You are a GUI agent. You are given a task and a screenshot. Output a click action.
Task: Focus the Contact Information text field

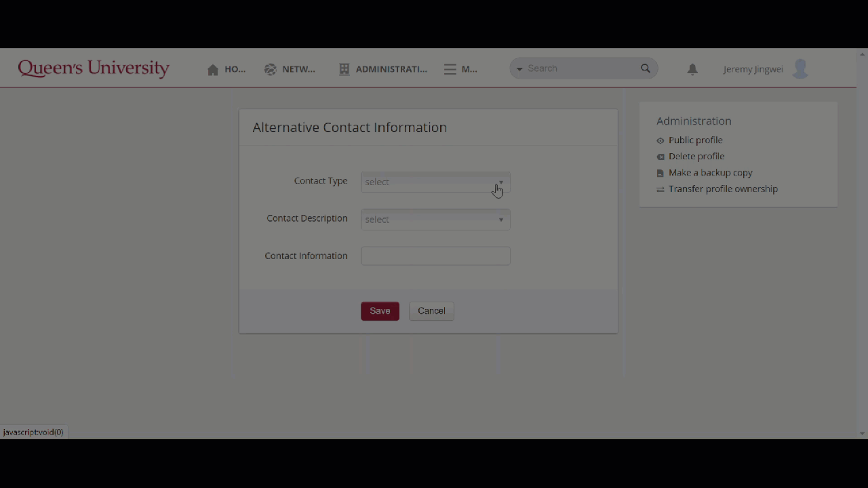click(435, 256)
